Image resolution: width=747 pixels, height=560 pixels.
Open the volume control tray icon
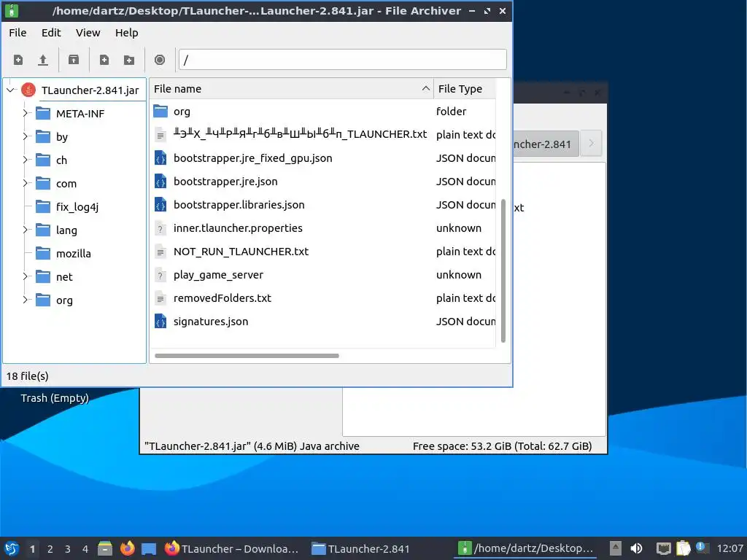pyautogui.click(x=636, y=548)
